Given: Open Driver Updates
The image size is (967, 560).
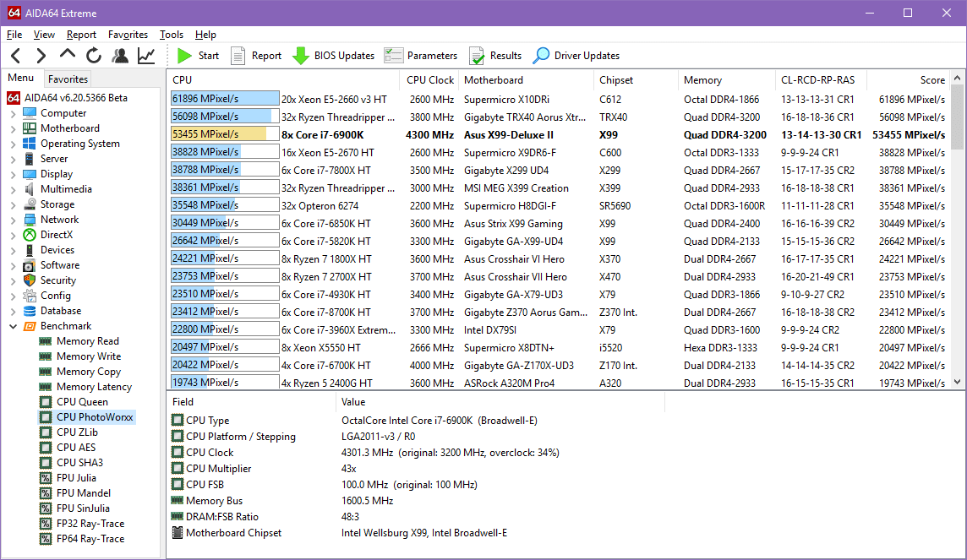Looking at the screenshot, I should point(576,56).
